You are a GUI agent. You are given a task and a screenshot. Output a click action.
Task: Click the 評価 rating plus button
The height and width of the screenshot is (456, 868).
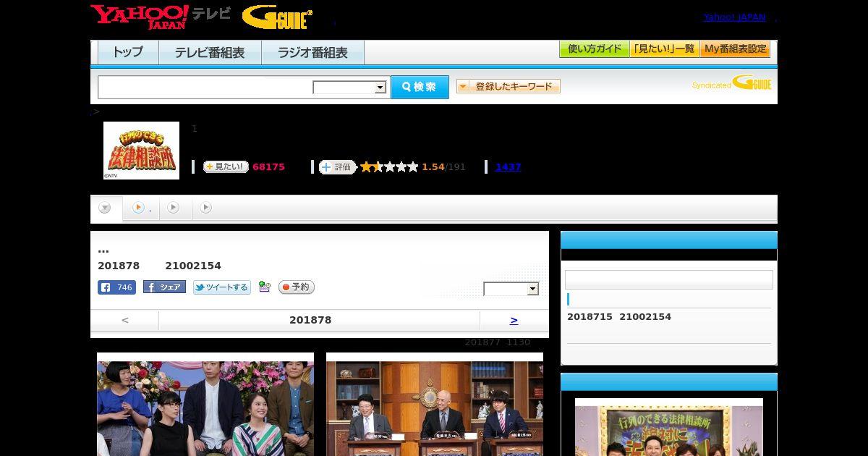coord(338,166)
